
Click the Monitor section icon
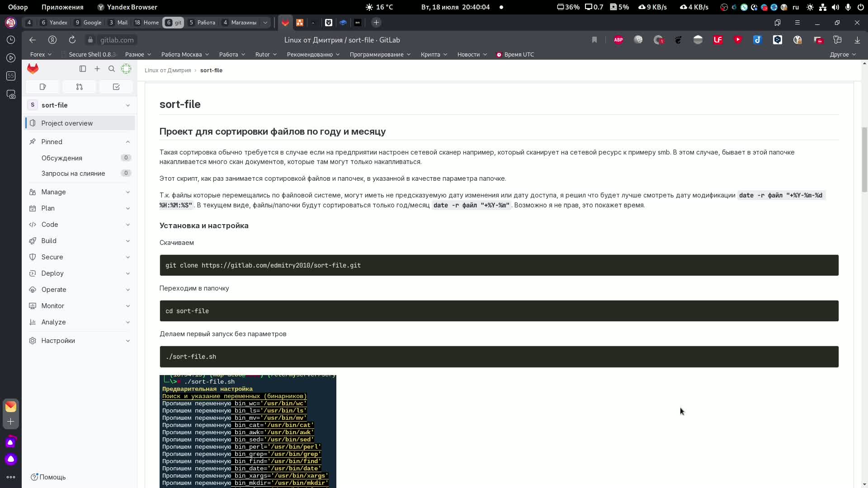(x=32, y=305)
